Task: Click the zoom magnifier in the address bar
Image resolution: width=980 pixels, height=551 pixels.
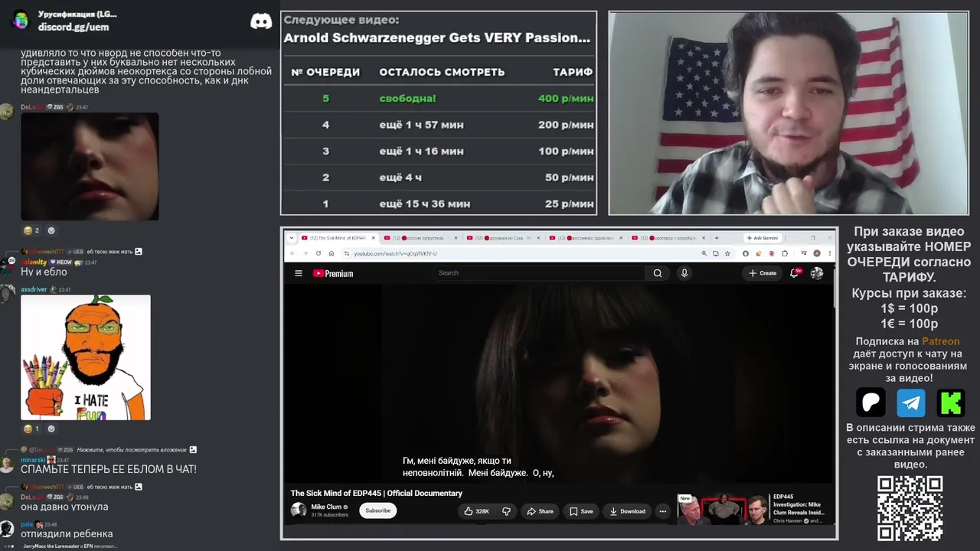Action: [x=704, y=253]
